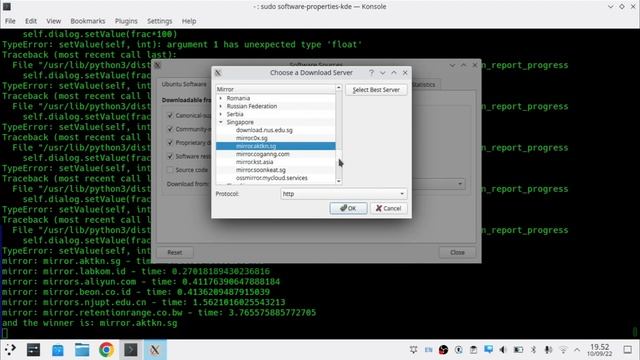This screenshot has width=640, height=360.
Task: Open the microphone tray icon
Action: click(x=548, y=350)
